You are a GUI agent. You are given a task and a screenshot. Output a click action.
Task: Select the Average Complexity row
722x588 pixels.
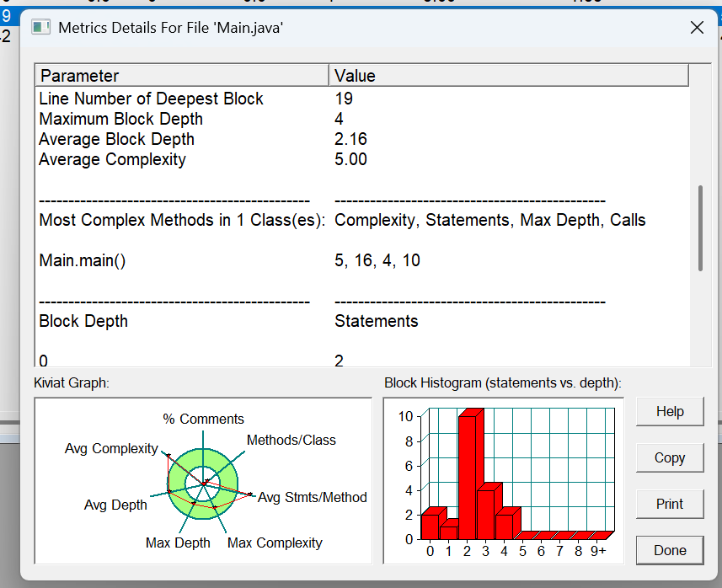[362, 159]
